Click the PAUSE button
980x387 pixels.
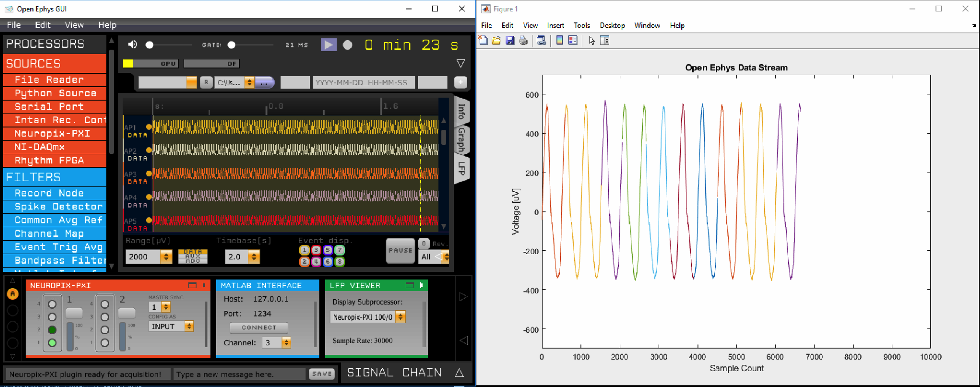[400, 251]
